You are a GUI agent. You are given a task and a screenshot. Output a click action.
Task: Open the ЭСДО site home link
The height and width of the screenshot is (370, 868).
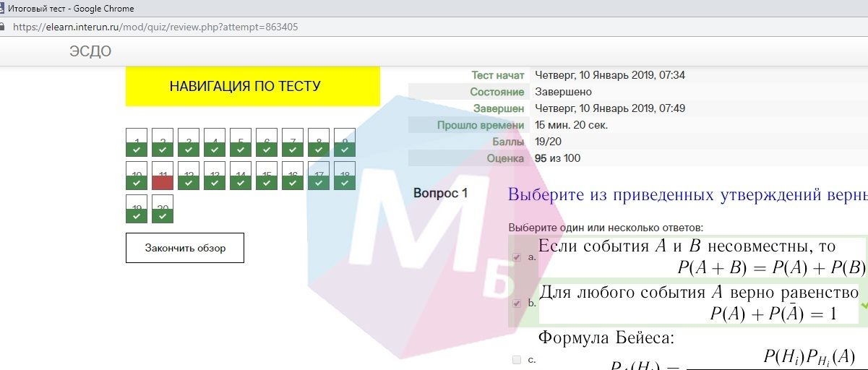(90, 51)
